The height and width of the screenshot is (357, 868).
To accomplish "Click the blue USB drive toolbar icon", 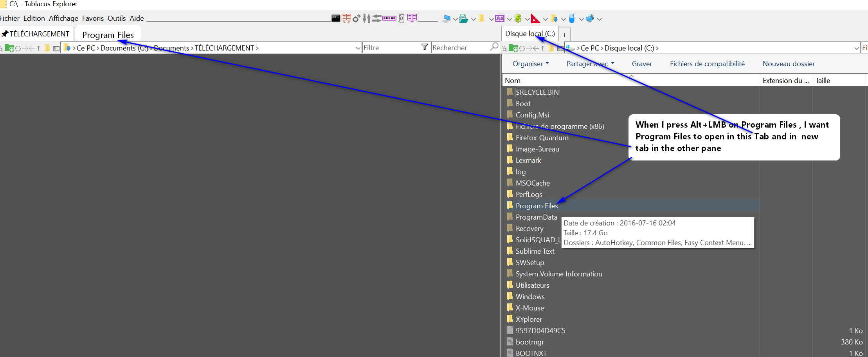I will click(571, 18).
